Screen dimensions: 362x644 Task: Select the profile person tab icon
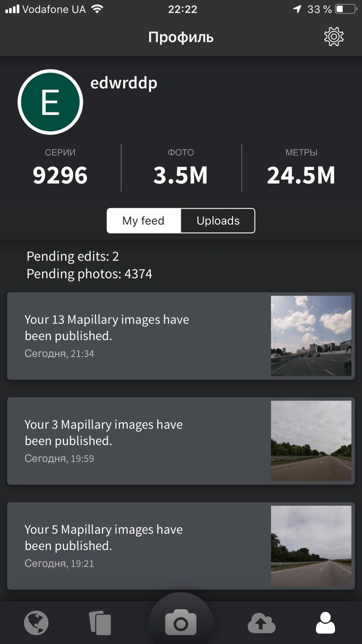click(x=325, y=623)
